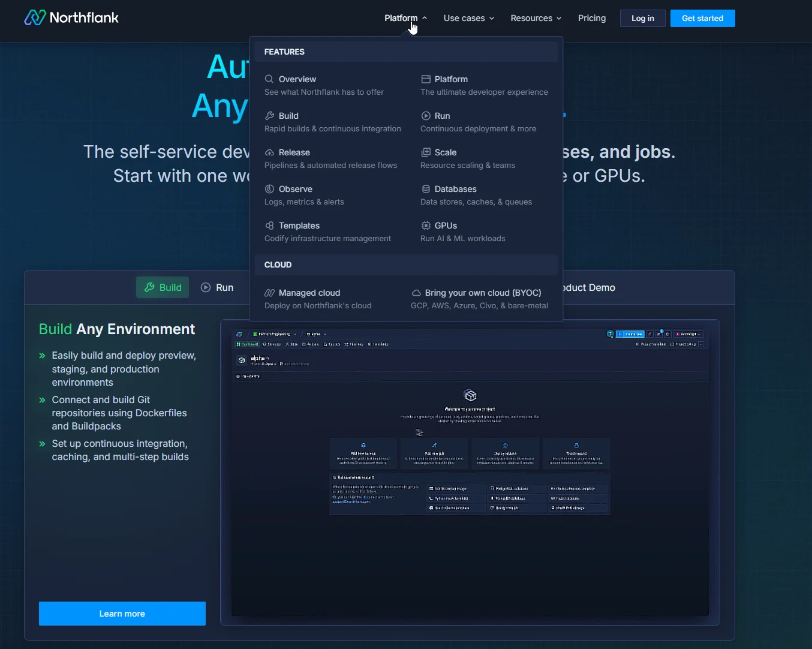Expand the Use cases dropdown
The height and width of the screenshot is (649, 812).
469,18
